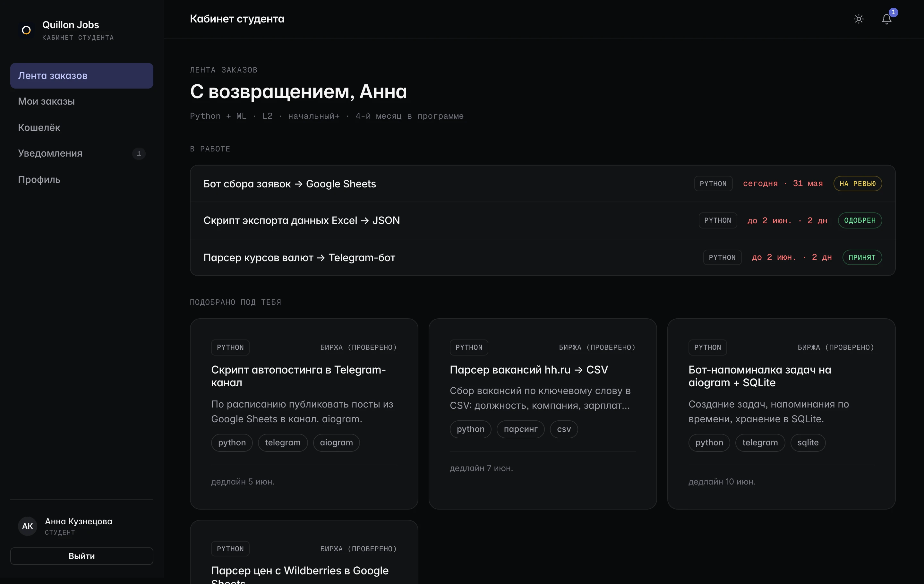Click the БИРЖА (ПРОВЕРЕНО) label on the hh.ru card

coord(597,347)
